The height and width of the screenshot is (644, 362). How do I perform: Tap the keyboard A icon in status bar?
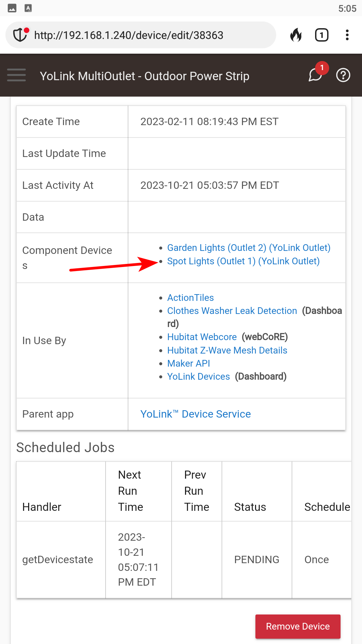[28, 8]
